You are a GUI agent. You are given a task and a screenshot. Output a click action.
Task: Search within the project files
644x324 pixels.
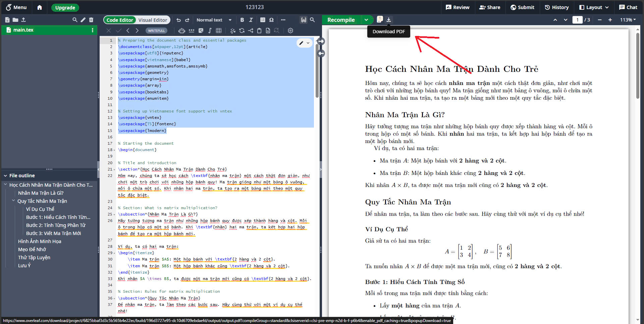click(74, 20)
